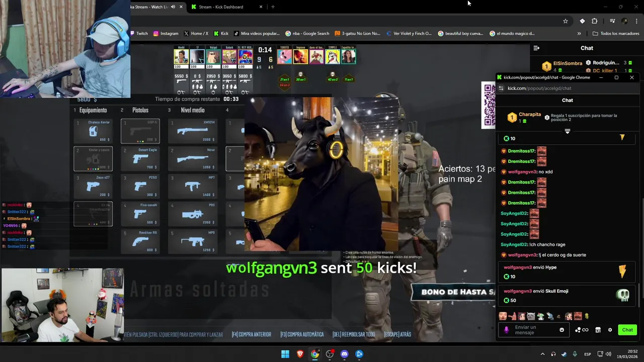Select the USP-S pistol slot
Screen dimensions: 644x362
tap(140, 131)
